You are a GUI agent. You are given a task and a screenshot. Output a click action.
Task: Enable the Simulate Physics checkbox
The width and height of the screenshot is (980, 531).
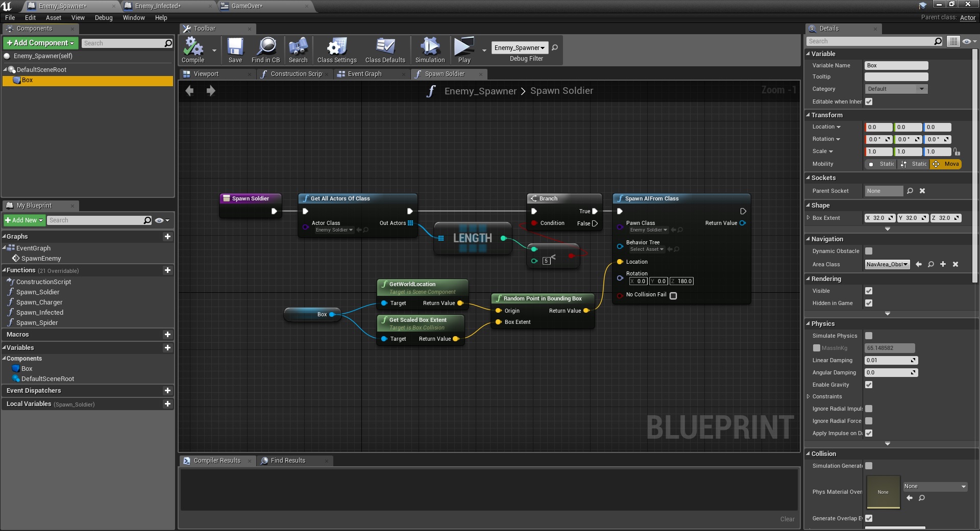869,336
